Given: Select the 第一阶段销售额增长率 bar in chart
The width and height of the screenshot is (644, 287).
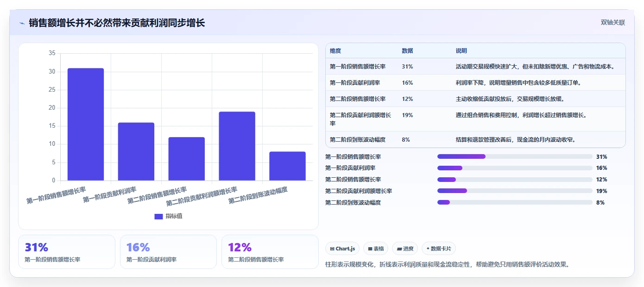Looking at the screenshot, I should tap(86, 125).
